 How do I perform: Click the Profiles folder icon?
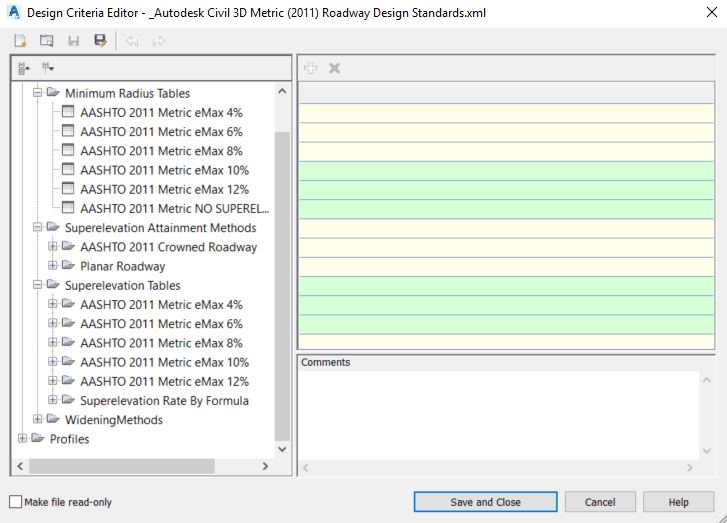point(38,438)
